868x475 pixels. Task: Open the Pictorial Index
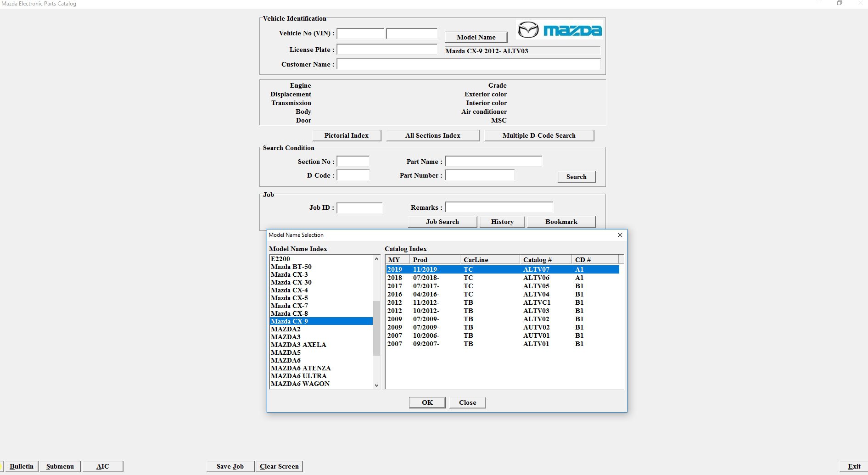click(x=346, y=135)
